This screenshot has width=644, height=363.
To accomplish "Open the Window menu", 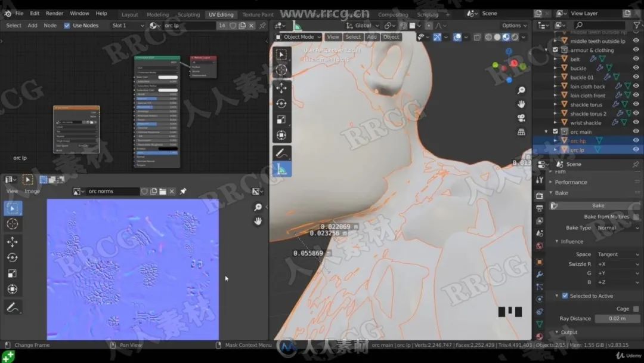I will (79, 14).
